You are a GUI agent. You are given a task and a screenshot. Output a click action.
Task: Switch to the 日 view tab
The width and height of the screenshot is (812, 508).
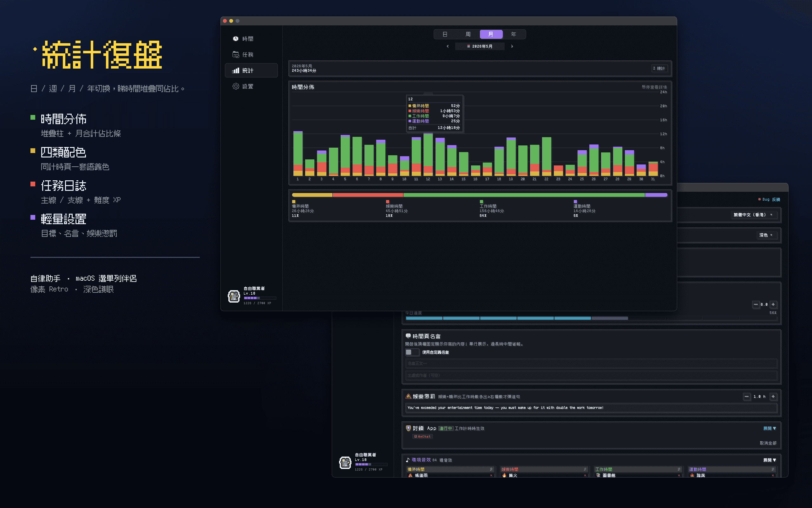(445, 34)
